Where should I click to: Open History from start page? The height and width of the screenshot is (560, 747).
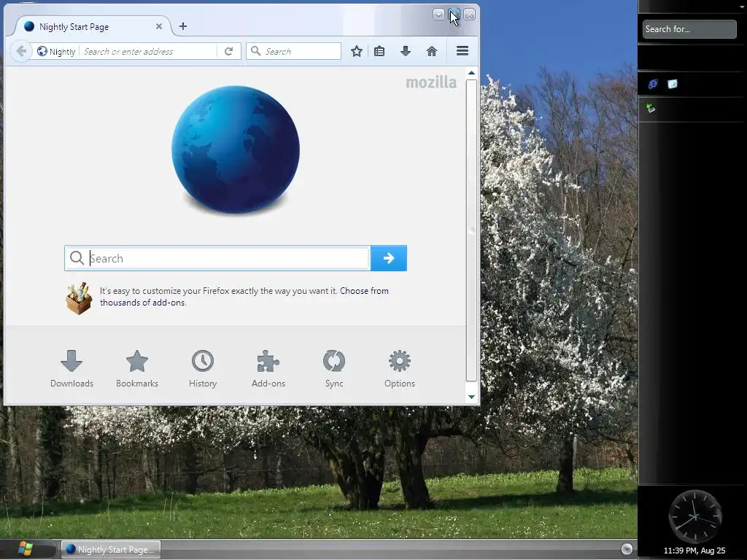203,369
